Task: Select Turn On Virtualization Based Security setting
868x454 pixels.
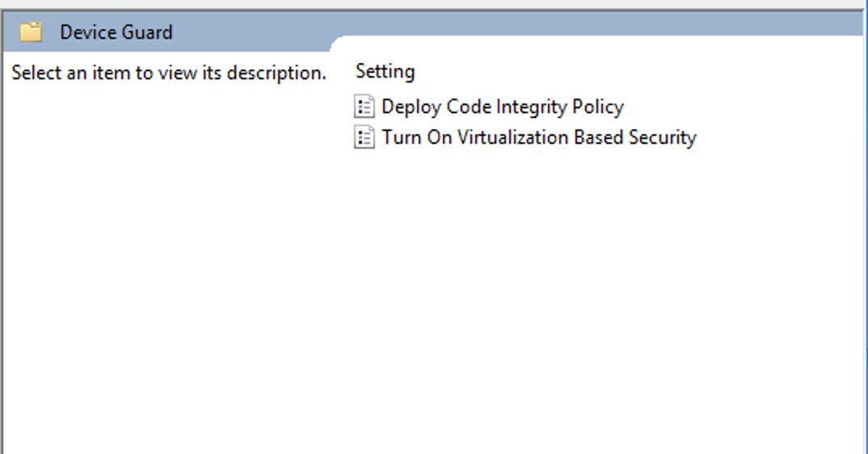Action: click(x=538, y=137)
